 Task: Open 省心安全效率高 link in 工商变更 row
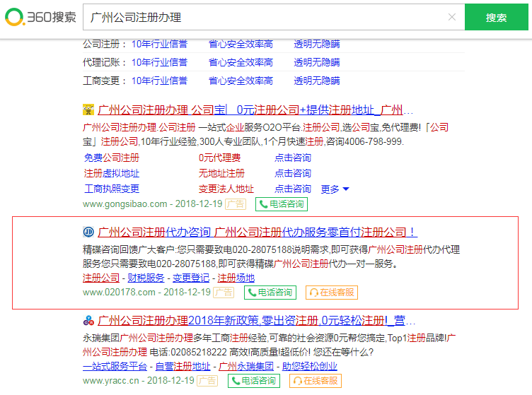pyautogui.click(x=241, y=81)
